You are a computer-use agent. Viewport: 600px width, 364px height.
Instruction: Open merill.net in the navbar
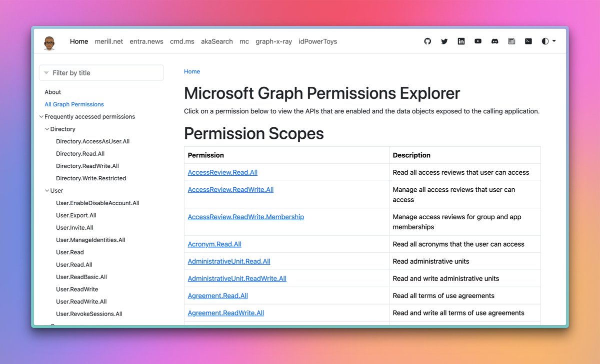pos(109,41)
